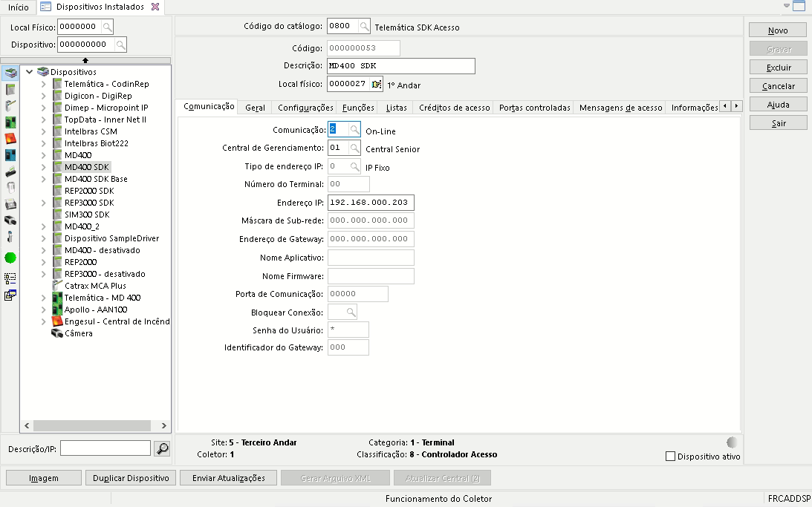Enable the Dispositivo ativo checkbox
Viewport: 812px width, 507px height.
point(671,457)
